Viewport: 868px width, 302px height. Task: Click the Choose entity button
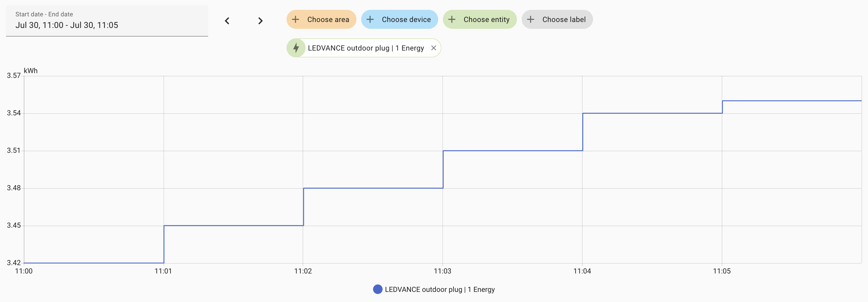click(479, 20)
